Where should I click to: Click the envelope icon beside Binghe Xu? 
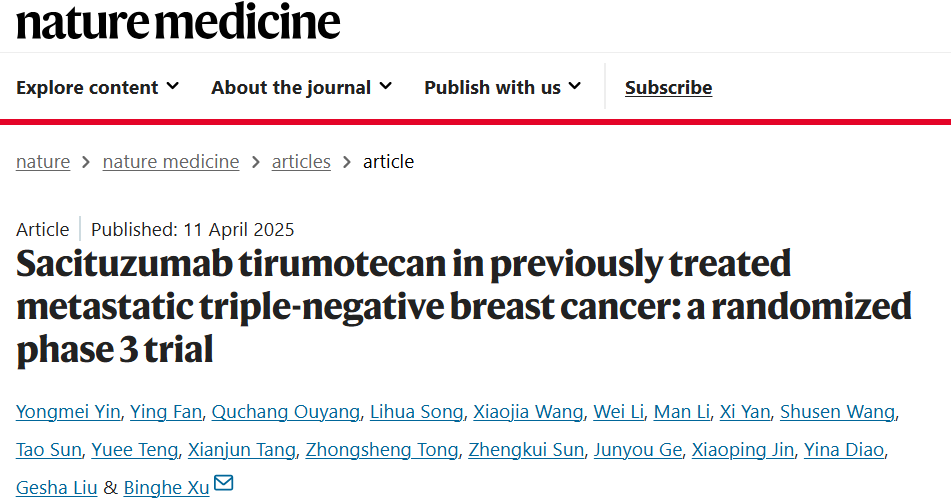point(223,485)
